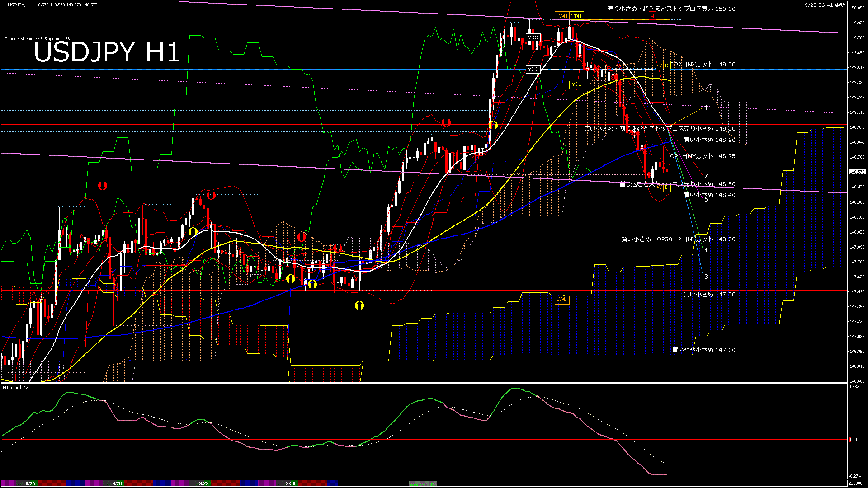Screen dimensions: 868x488
Task: Select the YDC marker label
Action: pyautogui.click(x=533, y=69)
